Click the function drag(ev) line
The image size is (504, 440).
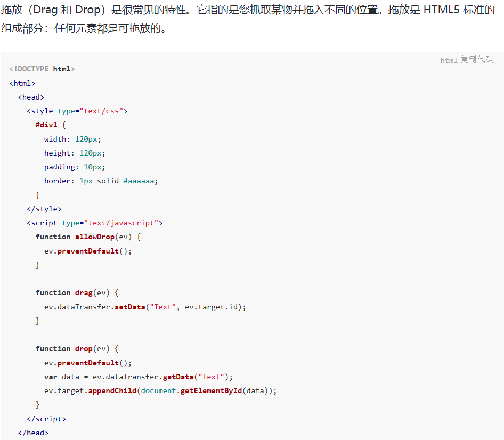pos(77,293)
